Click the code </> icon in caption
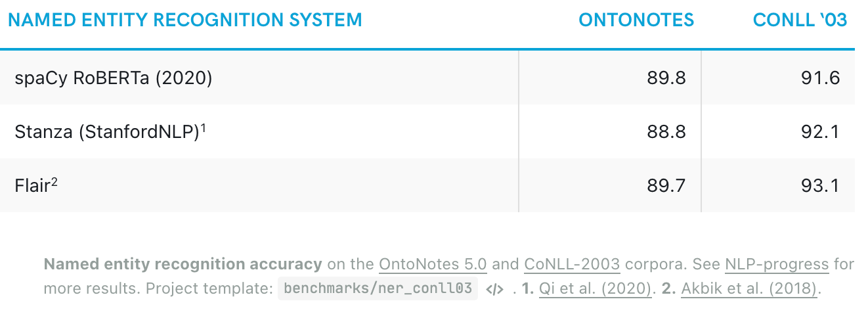This screenshot has height=318, width=868. click(494, 289)
